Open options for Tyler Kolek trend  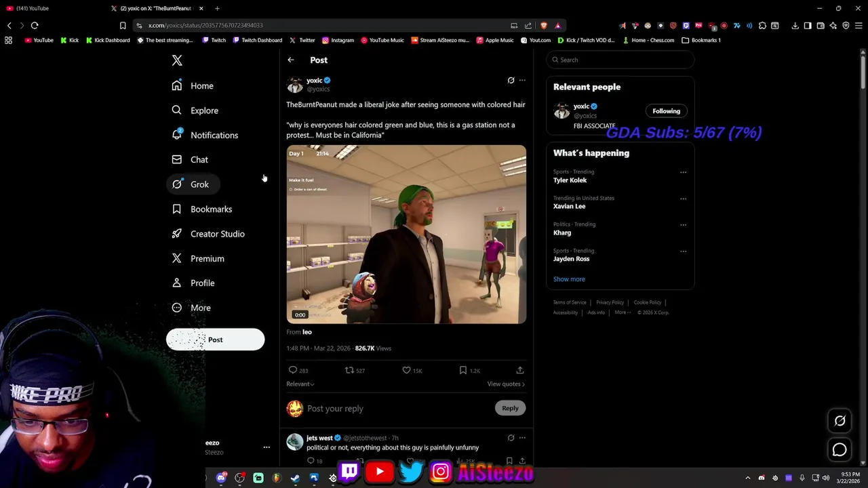click(x=683, y=172)
